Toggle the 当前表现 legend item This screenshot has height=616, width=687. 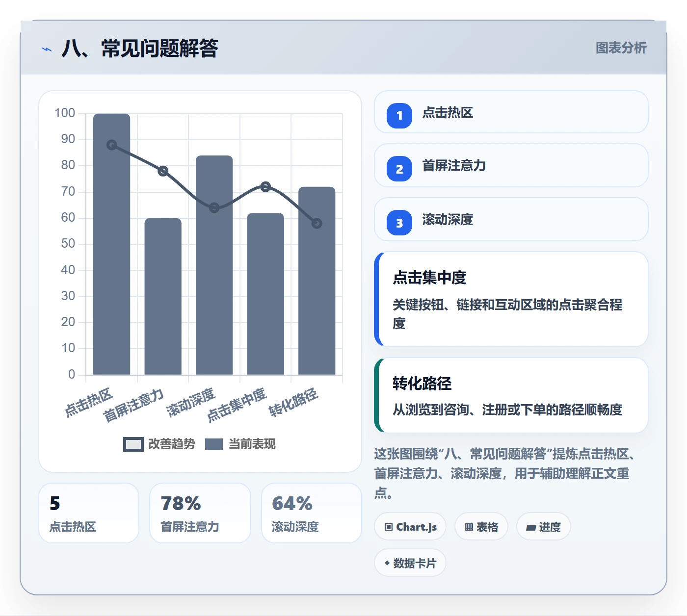click(240, 444)
